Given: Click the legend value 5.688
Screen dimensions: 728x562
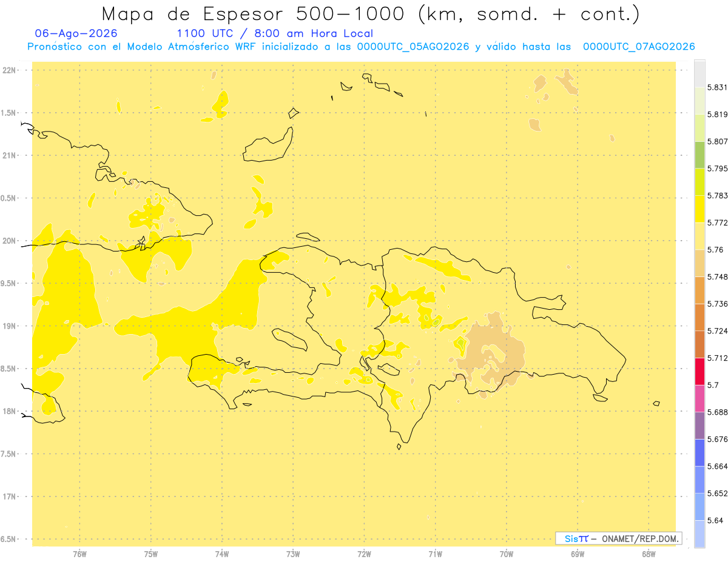Looking at the screenshot, I should click(718, 412).
